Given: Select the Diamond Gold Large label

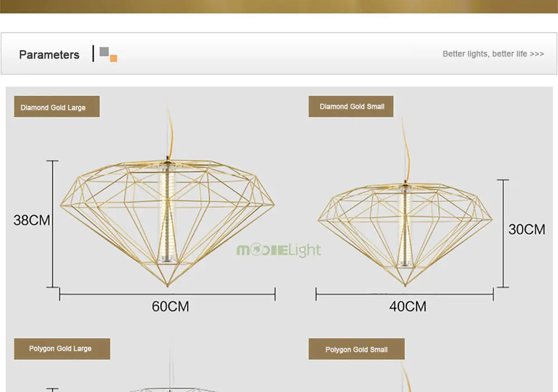Looking at the screenshot, I should (57, 107).
